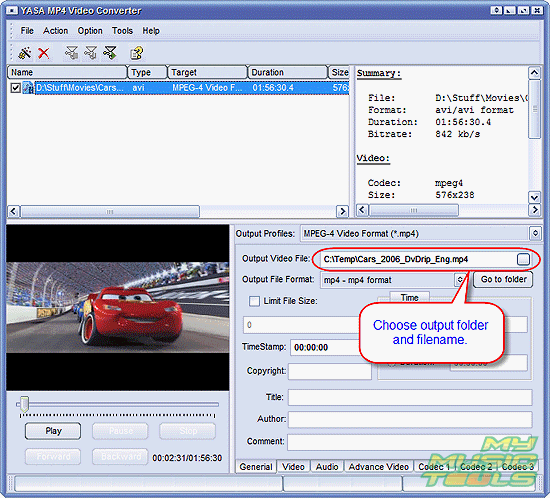Image resolution: width=550 pixels, height=498 pixels.
Task: Click the Time tab label
Action: [409, 297]
